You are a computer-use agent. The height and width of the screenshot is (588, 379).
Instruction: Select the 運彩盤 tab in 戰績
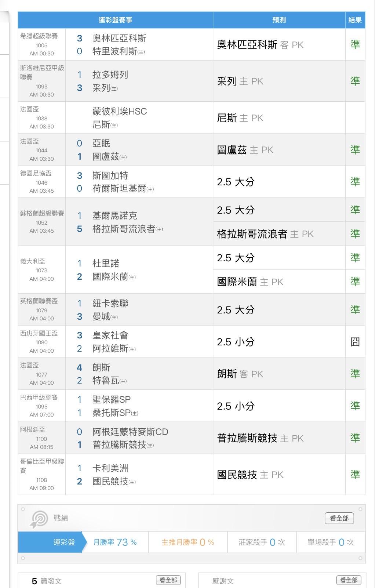(64, 542)
